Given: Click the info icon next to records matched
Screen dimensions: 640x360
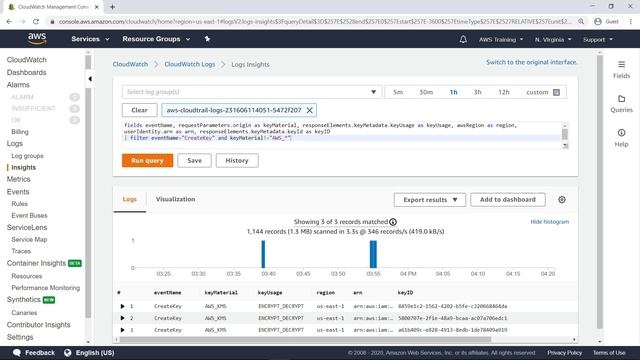Looking at the screenshot, I should tap(393, 222).
